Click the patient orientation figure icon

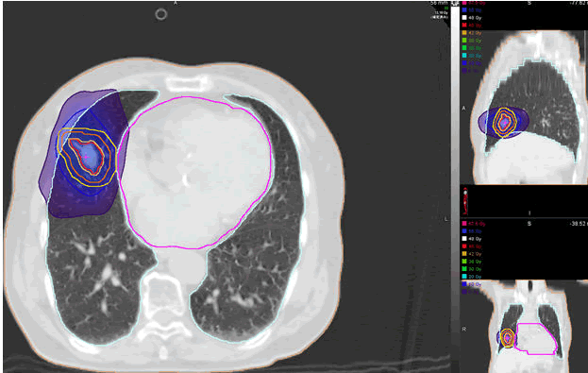465,201
